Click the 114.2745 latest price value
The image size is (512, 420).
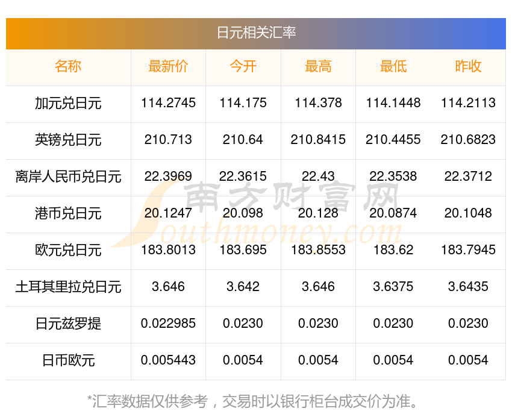click(x=168, y=103)
